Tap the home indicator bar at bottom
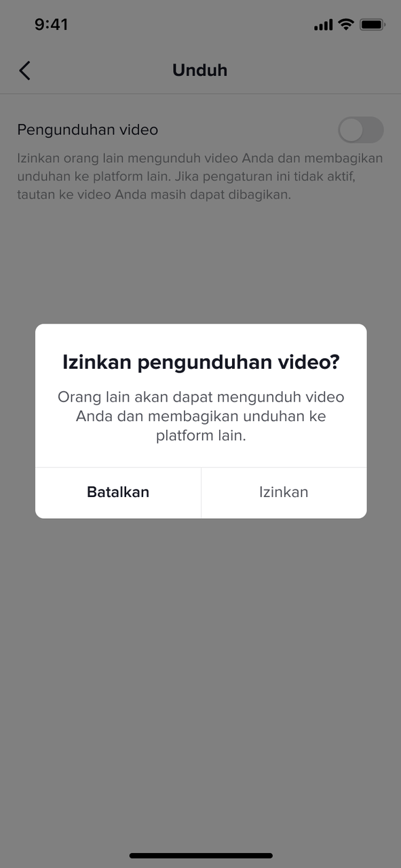The image size is (401, 868). pyautogui.click(x=201, y=856)
